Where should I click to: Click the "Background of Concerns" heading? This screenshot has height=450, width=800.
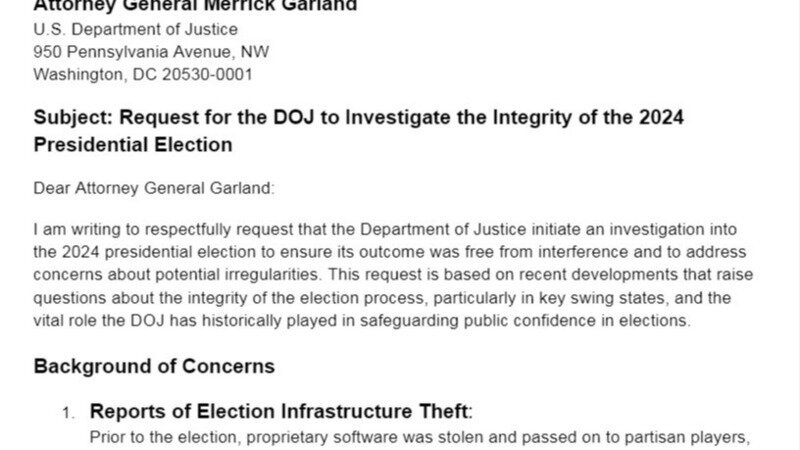pyautogui.click(x=154, y=366)
